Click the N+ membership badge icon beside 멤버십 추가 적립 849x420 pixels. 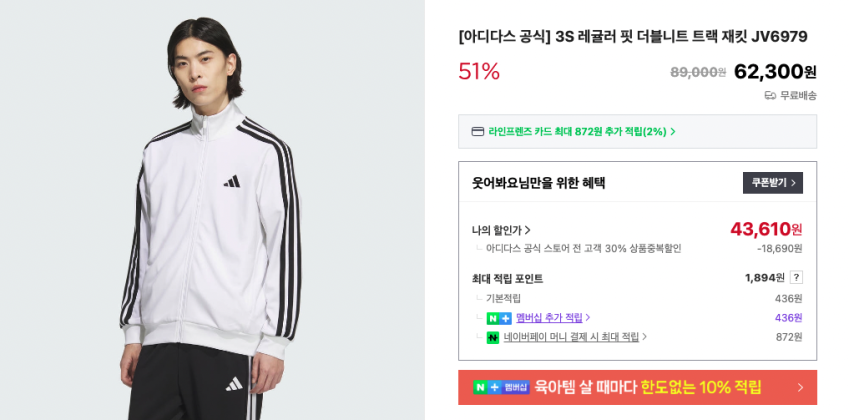(x=498, y=318)
